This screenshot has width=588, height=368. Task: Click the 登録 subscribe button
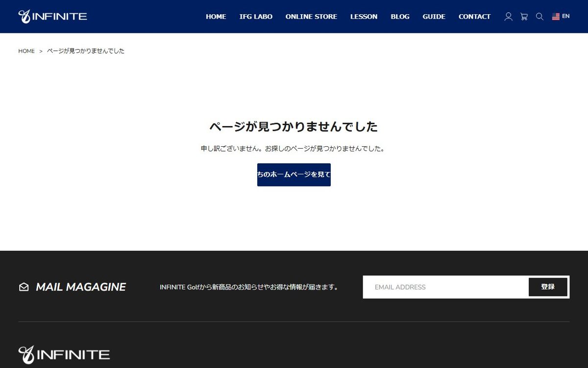(548, 287)
